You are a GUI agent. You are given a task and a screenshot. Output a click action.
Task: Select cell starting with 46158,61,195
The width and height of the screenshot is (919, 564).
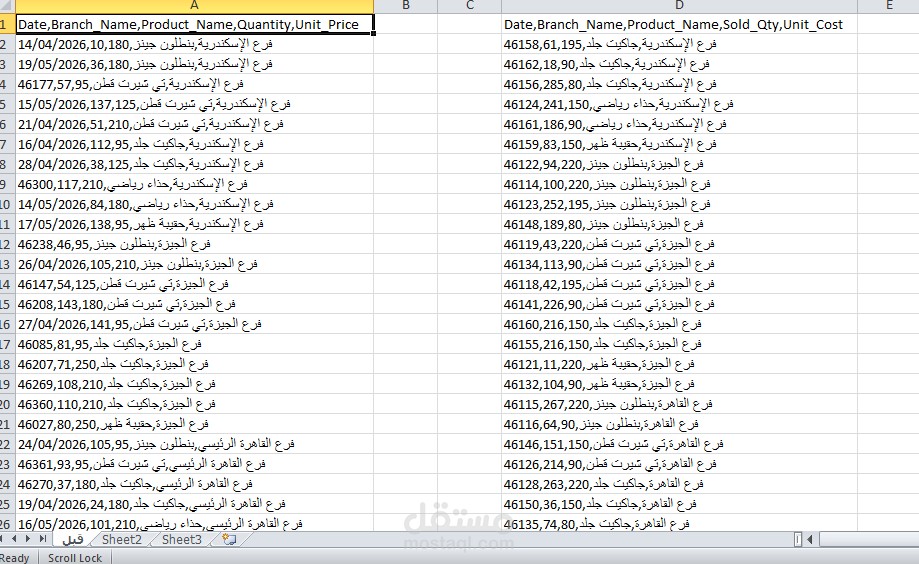[x=679, y=44]
